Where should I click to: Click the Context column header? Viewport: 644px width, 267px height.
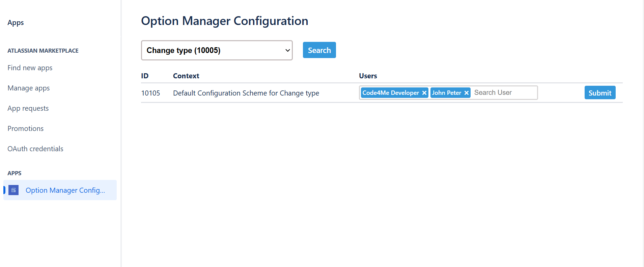click(x=186, y=76)
